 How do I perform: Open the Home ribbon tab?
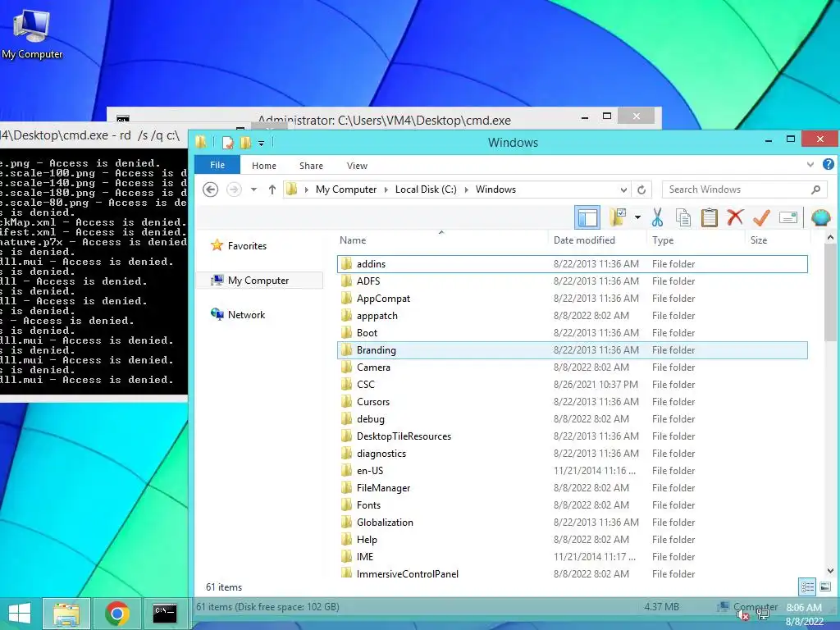tap(264, 166)
